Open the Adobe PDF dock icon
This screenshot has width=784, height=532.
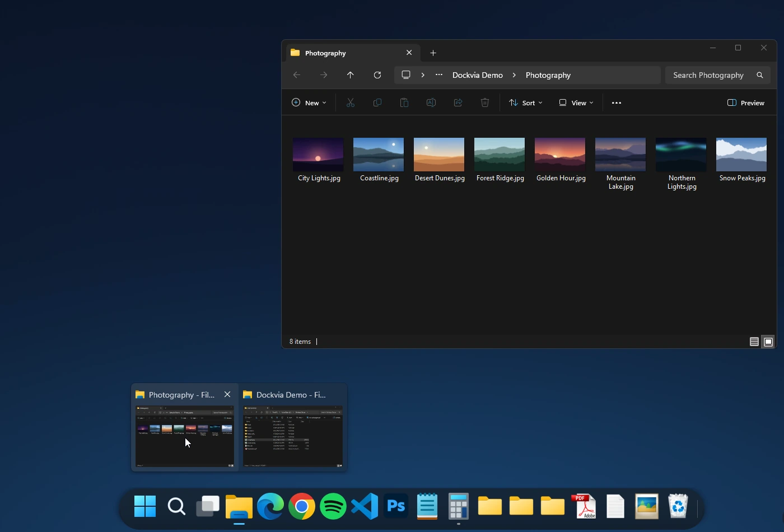[584, 506]
